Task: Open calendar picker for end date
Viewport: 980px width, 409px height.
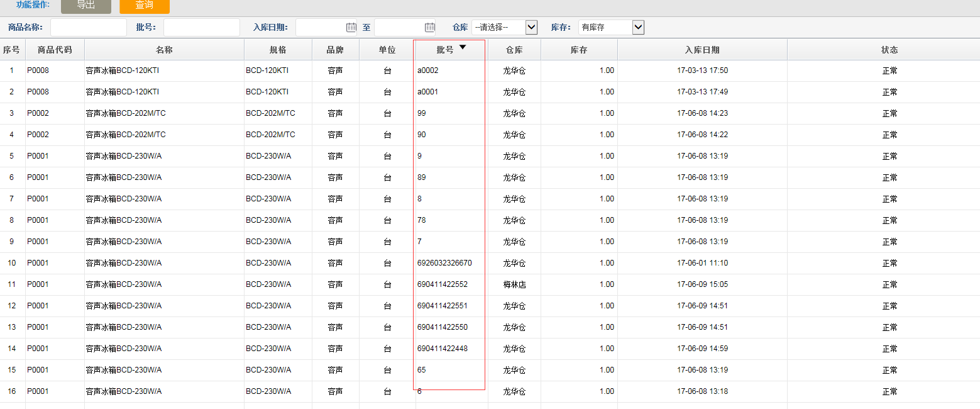Action: 430,27
